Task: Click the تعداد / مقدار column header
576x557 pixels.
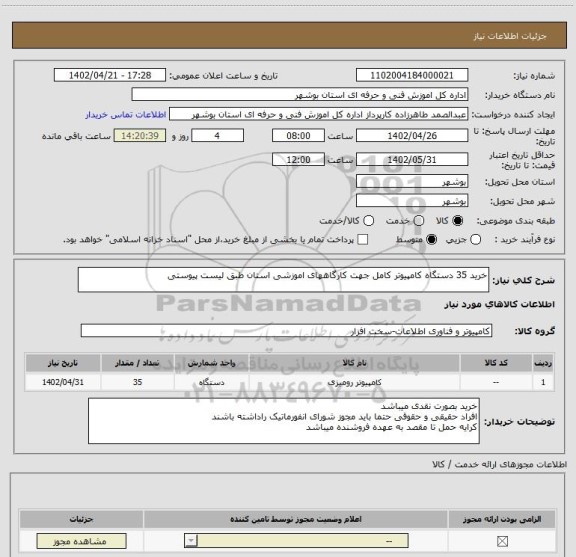Action: [137, 363]
